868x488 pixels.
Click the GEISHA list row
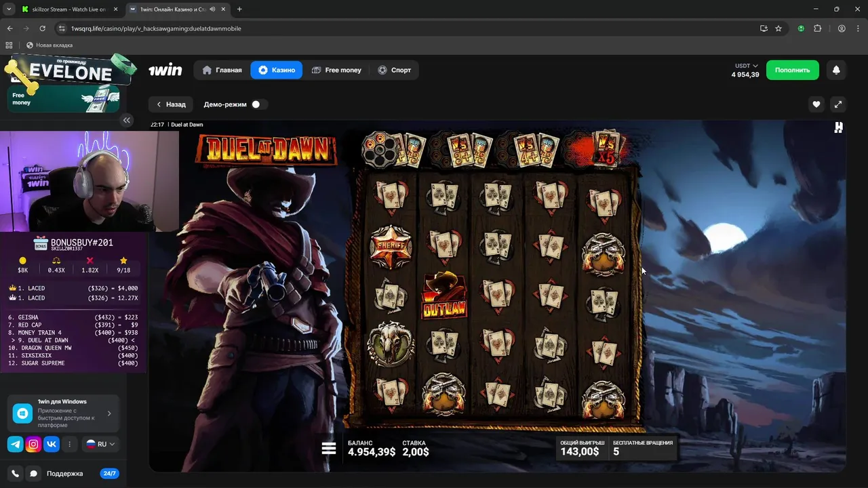[73, 317]
